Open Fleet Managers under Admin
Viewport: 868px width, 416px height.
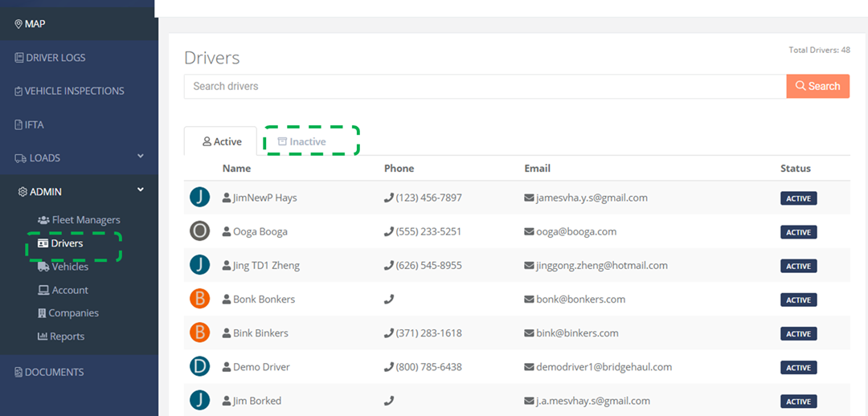coord(79,219)
